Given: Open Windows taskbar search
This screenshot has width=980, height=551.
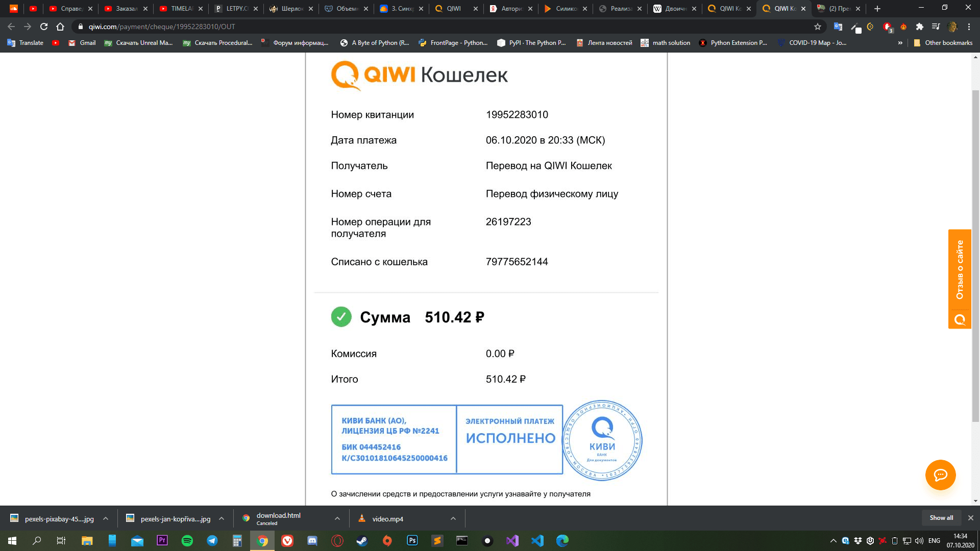Looking at the screenshot, I should (37, 541).
